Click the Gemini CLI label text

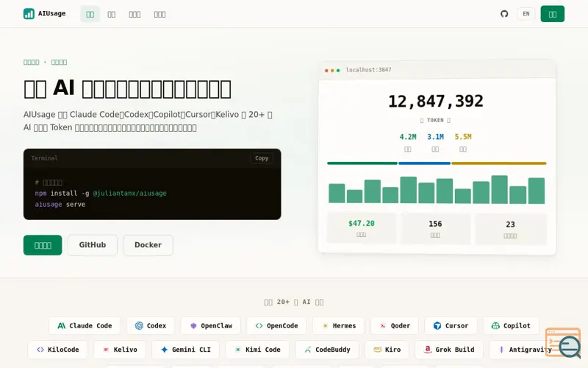click(x=191, y=350)
